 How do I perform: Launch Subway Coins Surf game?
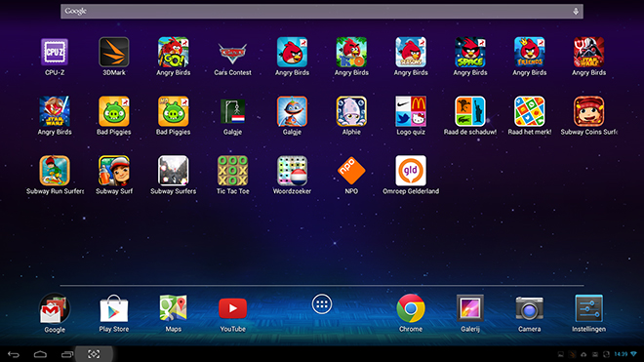point(589,111)
